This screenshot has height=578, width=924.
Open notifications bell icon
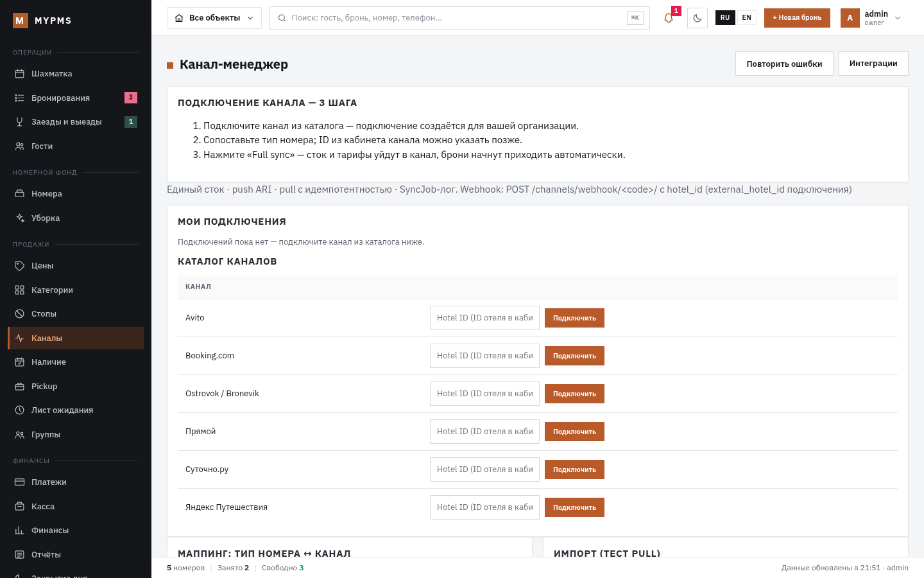click(x=669, y=18)
